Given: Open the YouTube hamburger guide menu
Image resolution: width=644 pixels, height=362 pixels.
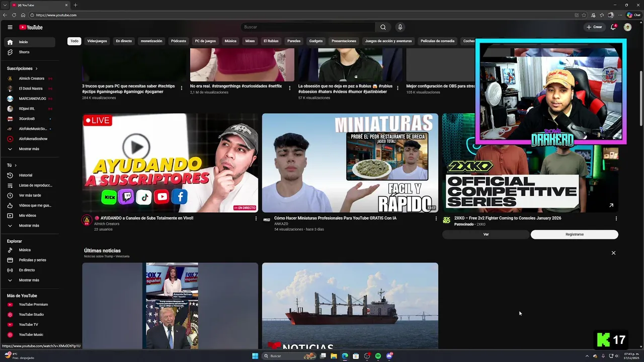Looking at the screenshot, I should pos(10,27).
